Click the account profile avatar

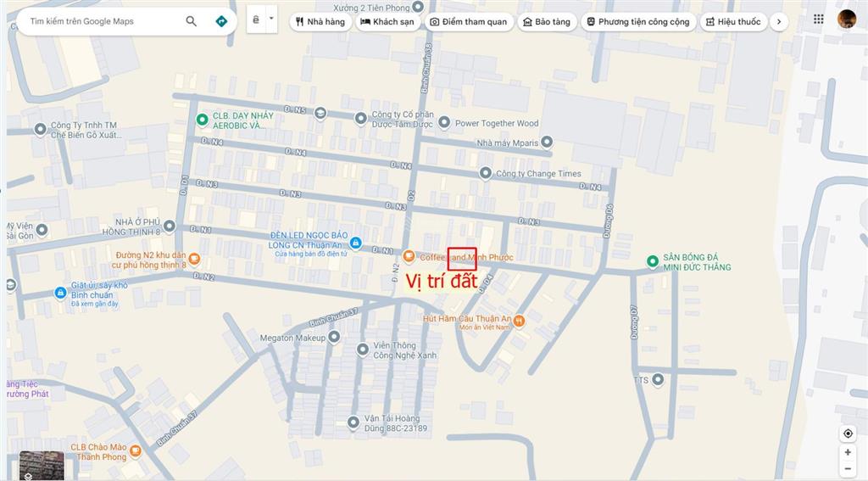click(847, 20)
